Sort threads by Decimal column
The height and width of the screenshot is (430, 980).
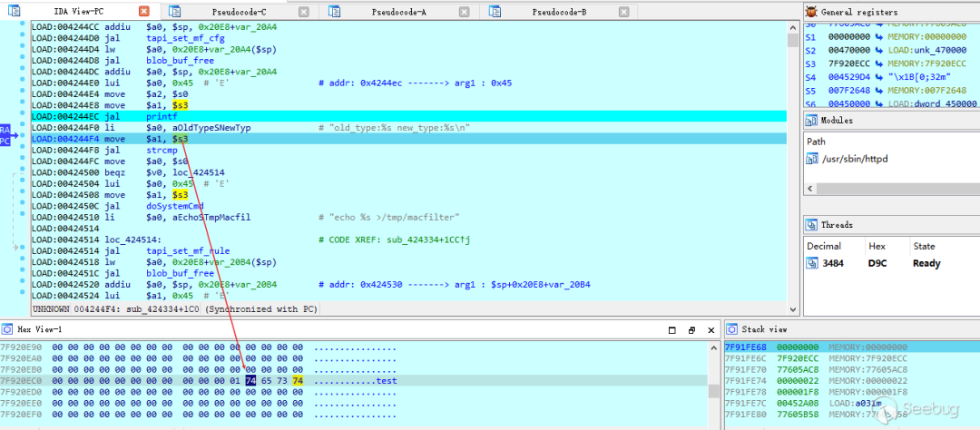pos(824,246)
